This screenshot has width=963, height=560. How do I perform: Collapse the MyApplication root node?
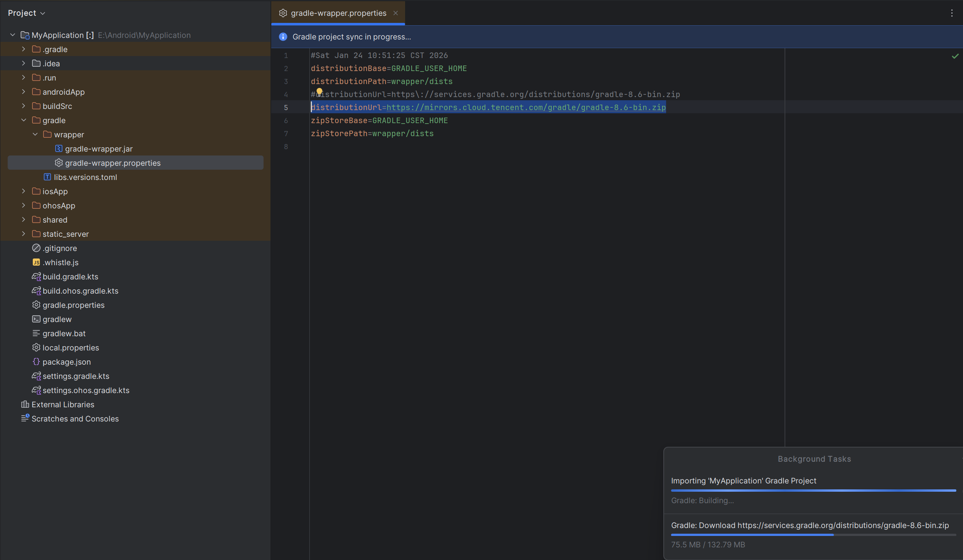coord(13,35)
